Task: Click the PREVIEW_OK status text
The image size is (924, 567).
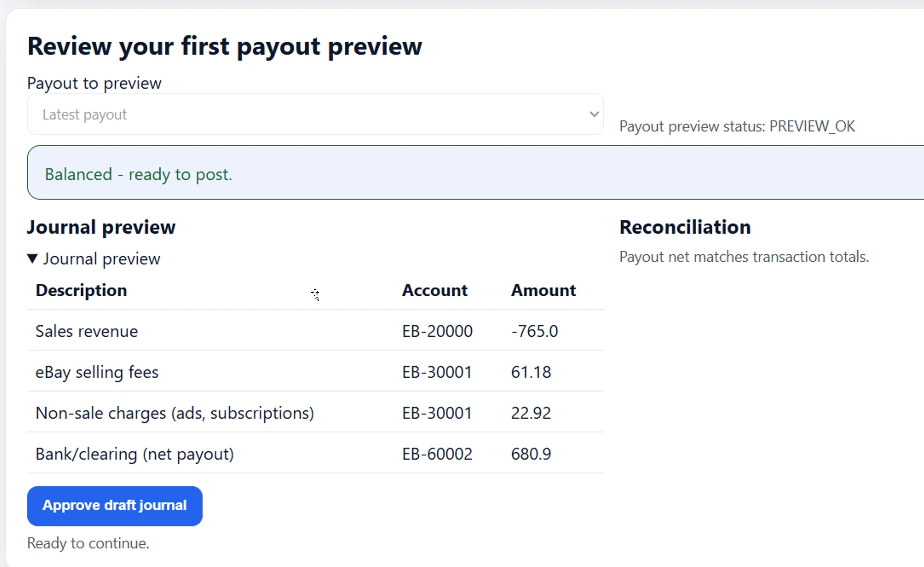Action: tap(812, 126)
